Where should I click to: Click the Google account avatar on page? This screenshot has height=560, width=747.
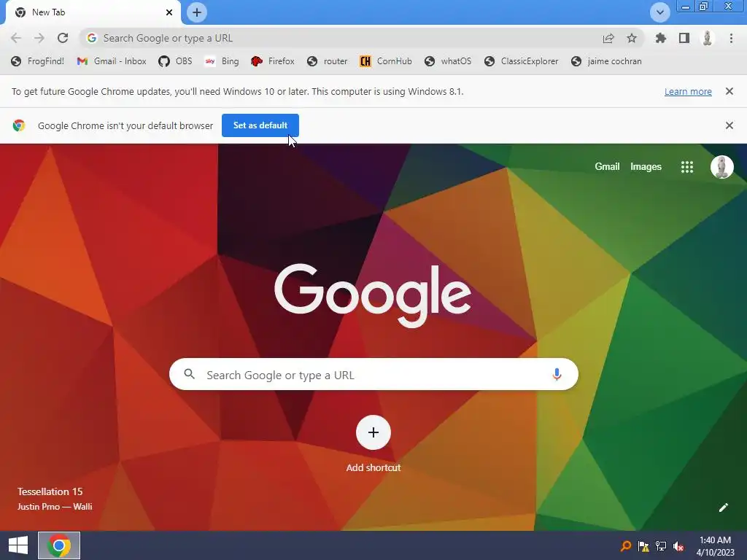(x=721, y=167)
